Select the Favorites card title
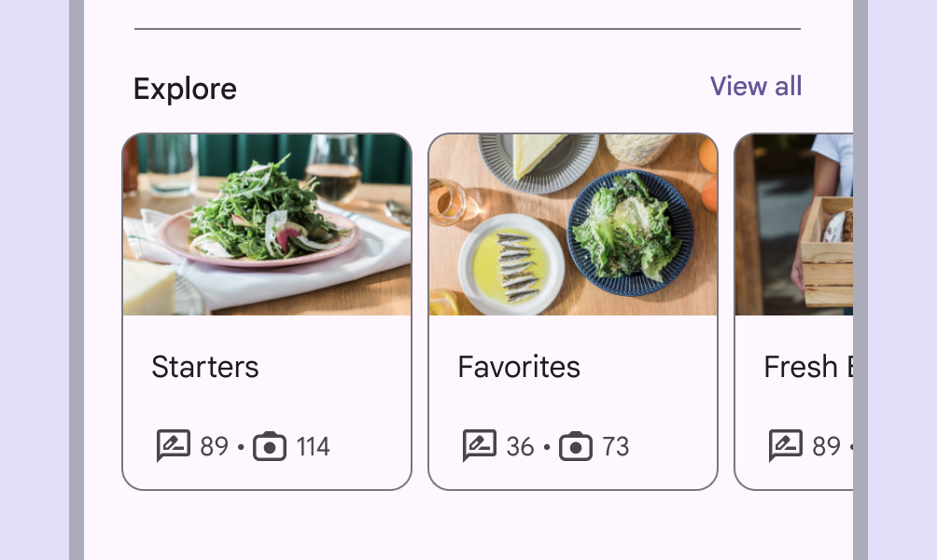Image resolution: width=937 pixels, height=560 pixels. [x=519, y=367]
